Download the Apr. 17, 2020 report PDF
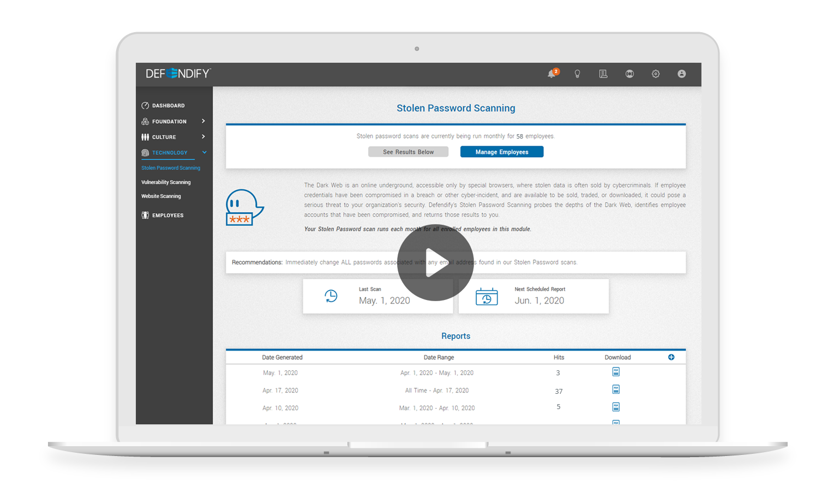Screen dimensions: 840x504 coord(616,389)
